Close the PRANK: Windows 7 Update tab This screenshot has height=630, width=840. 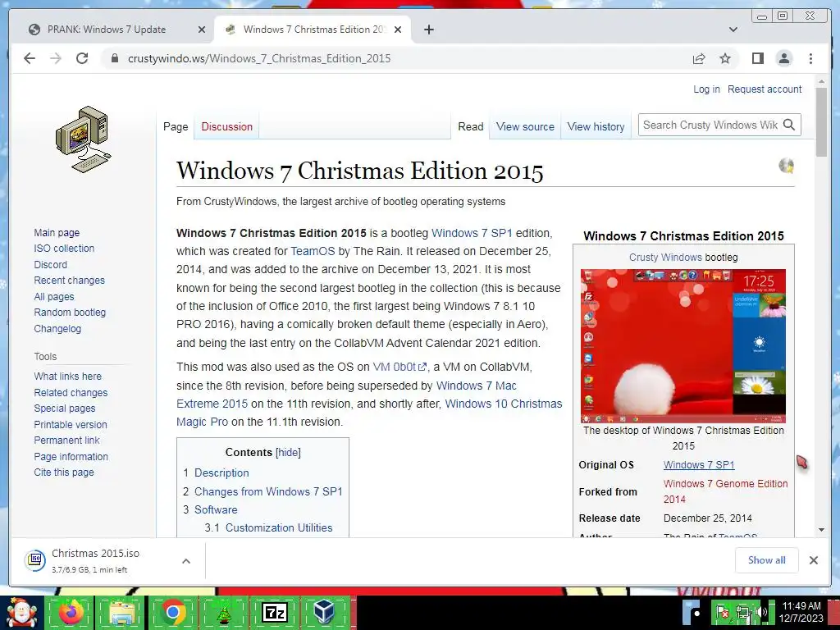pos(202,30)
